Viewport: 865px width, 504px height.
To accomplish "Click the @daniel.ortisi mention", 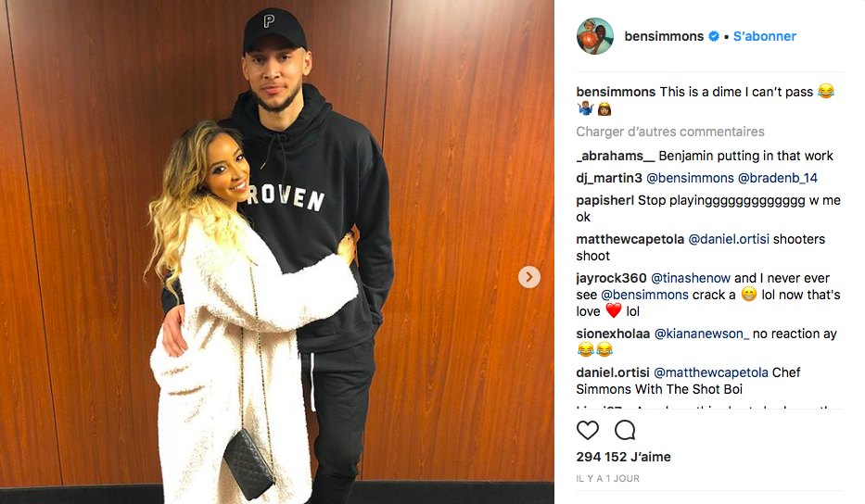I will (x=729, y=239).
